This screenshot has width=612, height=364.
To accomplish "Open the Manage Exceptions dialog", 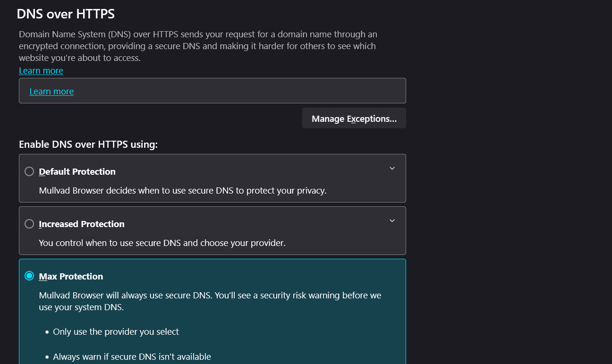I will (x=354, y=119).
